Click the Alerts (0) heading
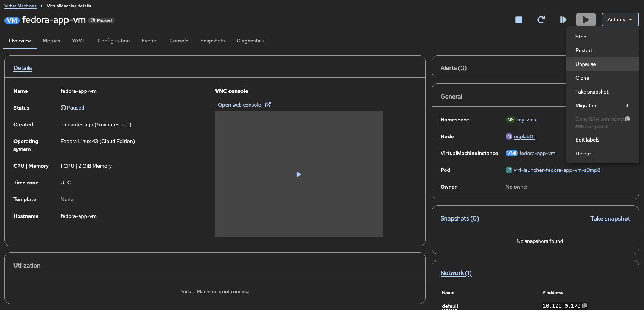Image resolution: width=644 pixels, height=310 pixels. pos(454,68)
